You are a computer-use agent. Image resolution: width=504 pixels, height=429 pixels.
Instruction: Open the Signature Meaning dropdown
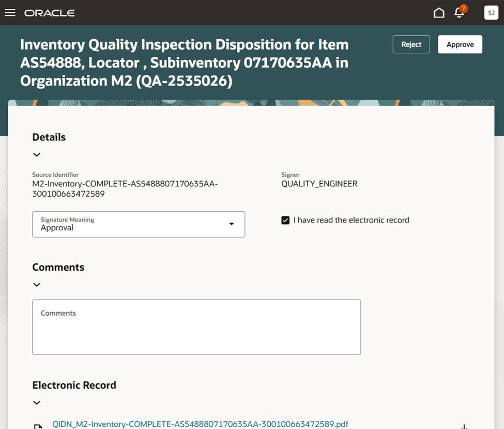(x=231, y=224)
